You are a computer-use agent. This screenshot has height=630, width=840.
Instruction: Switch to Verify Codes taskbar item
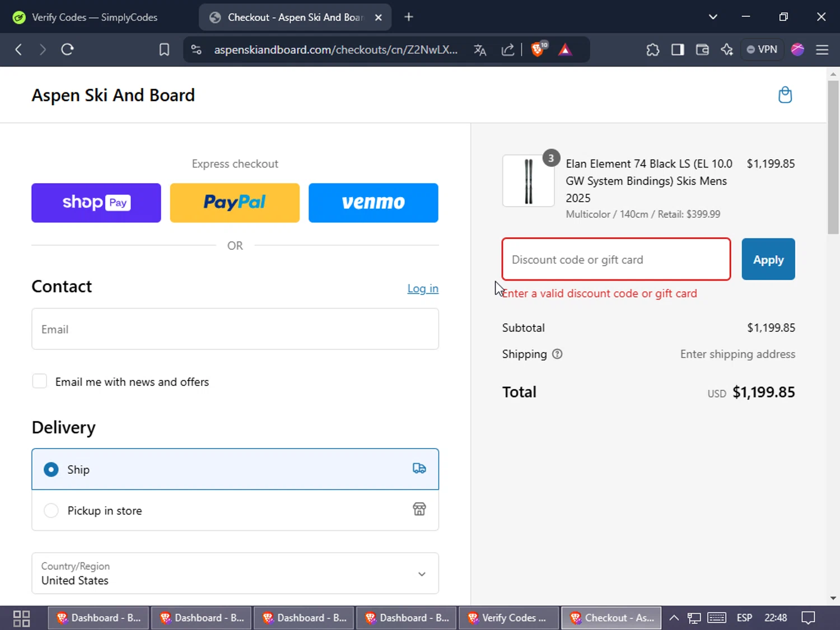(x=509, y=618)
